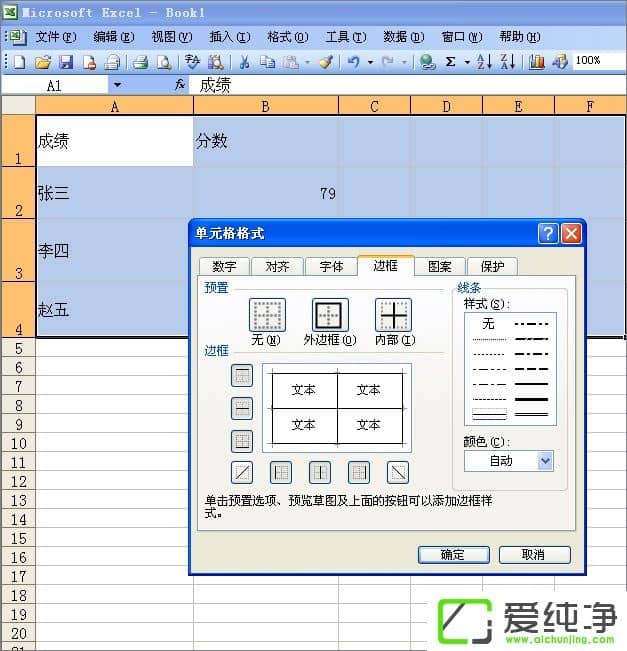Select the double line style

531,414
